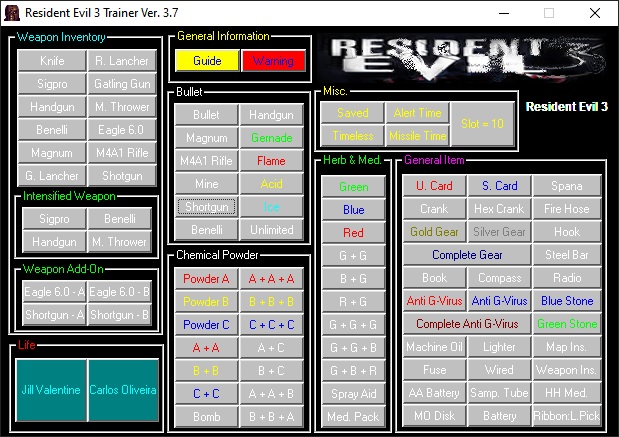Click the Timeless misc button
The image size is (619, 437).
pyautogui.click(x=353, y=136)
